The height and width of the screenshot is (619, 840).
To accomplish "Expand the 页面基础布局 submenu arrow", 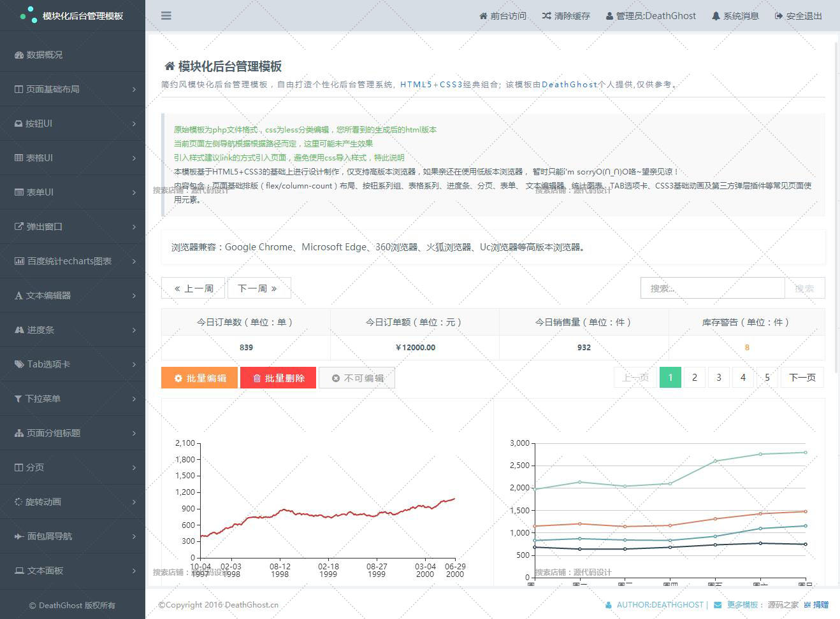I will pyautogui.click(x=134, y=89).
